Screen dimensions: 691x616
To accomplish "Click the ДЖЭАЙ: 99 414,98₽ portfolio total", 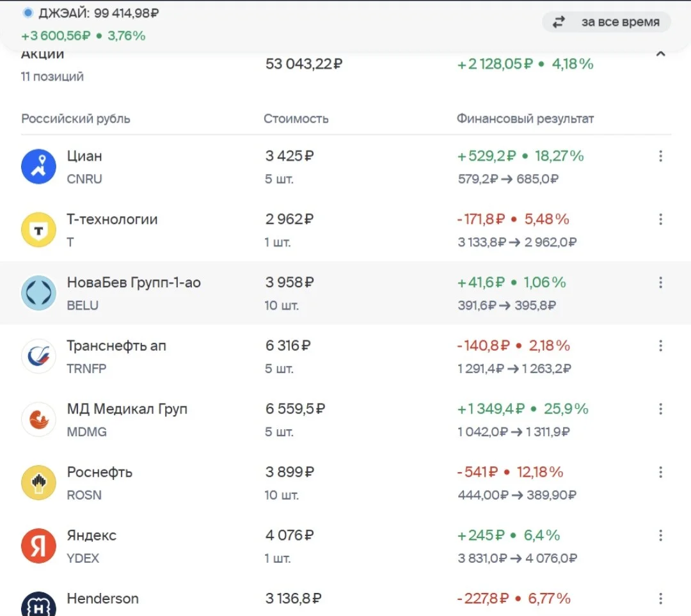I will [x=99, y=13].
